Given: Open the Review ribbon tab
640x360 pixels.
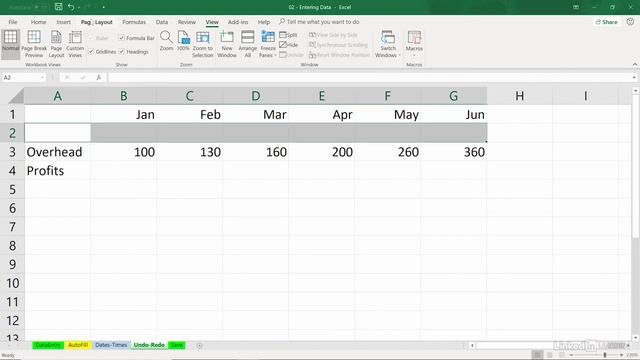Looking at the screenshot, I should pos(187,22).
